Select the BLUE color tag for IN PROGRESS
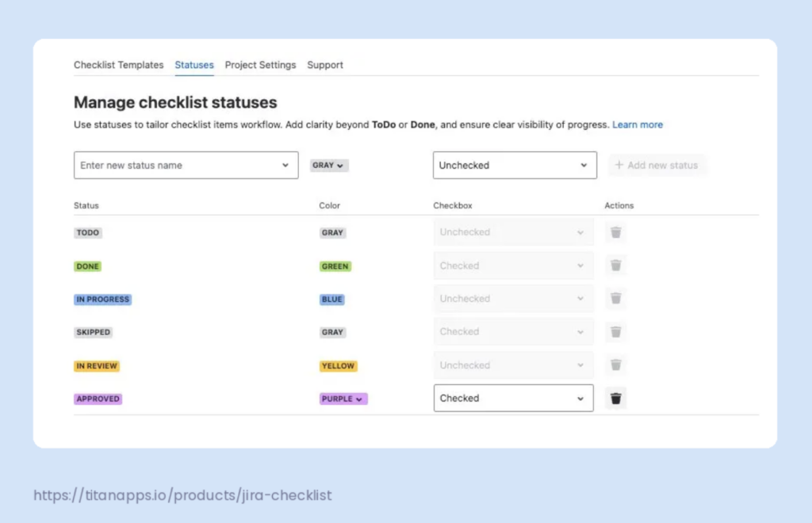 click(x=332, y=300)
